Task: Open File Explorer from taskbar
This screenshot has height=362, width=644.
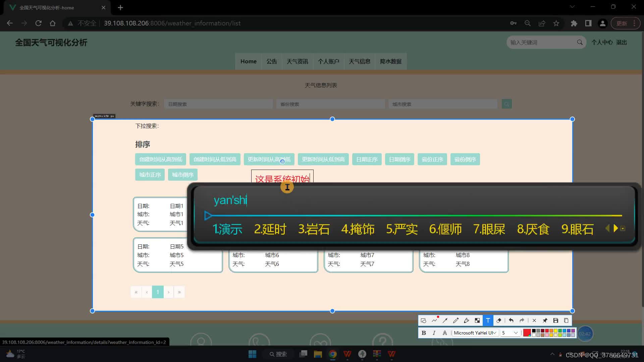Action: point(318,354)
